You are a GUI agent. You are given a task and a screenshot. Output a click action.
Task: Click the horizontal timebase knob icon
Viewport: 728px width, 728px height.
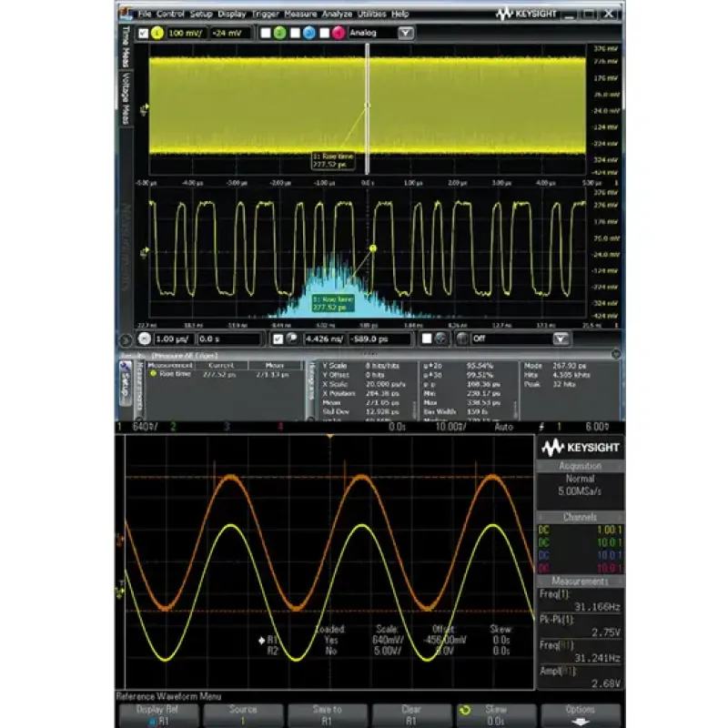[x=145, y=339]
